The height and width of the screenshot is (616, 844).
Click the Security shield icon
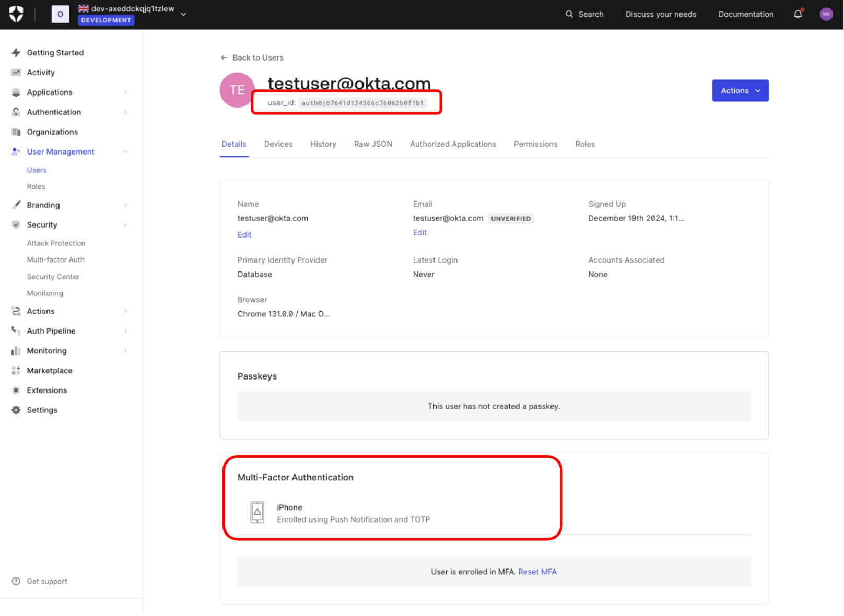click(16, 225)
